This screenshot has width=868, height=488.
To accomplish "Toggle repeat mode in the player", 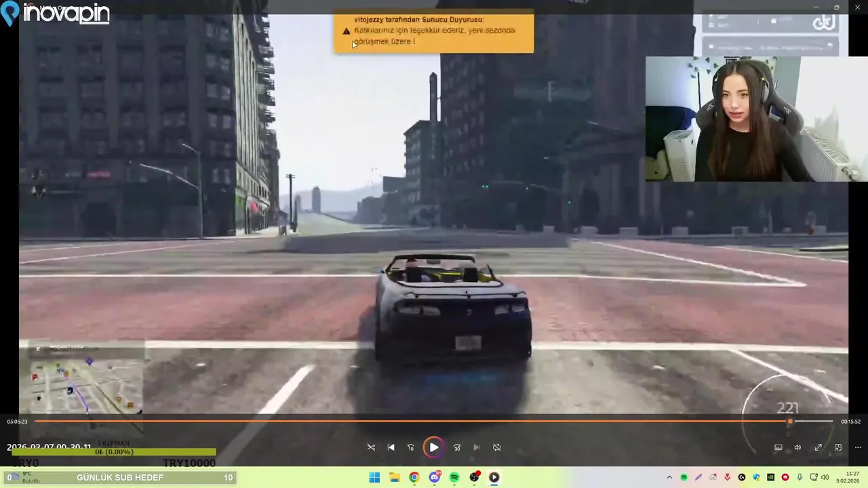I will pyautogui.click(x=496, y=447).
